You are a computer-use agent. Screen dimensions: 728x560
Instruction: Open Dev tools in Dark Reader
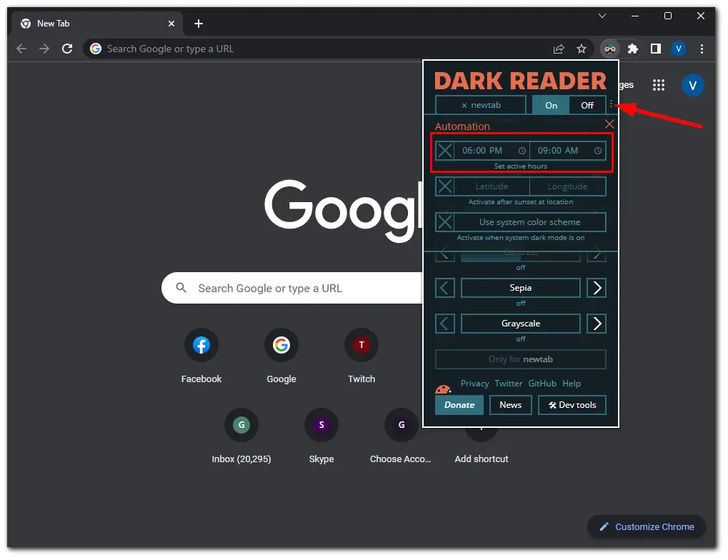click(572, 405)
